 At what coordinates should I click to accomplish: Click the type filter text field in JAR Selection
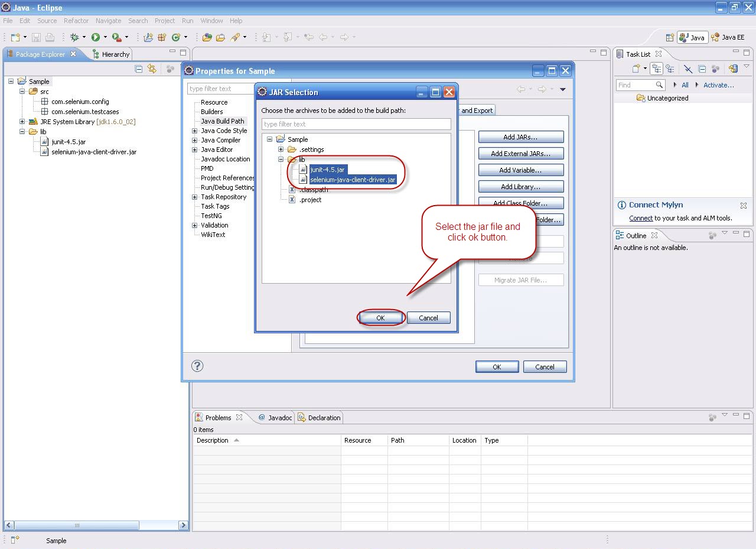click(356, 124)
